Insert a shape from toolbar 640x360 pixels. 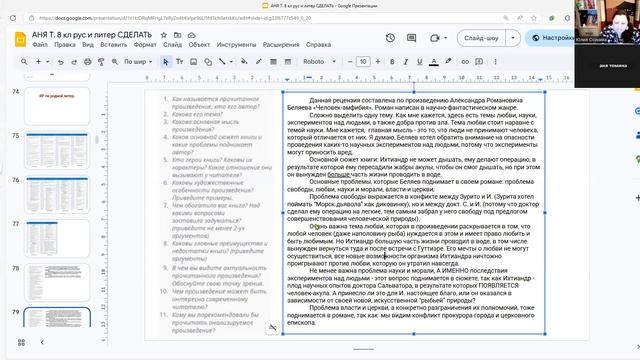(208, 62)
